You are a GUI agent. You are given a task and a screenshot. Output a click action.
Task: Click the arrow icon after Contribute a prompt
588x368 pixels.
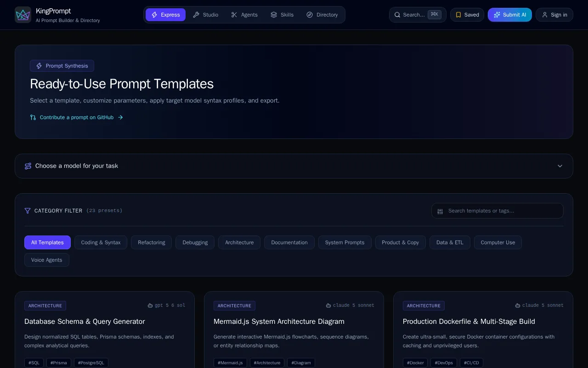coord(120,117)
